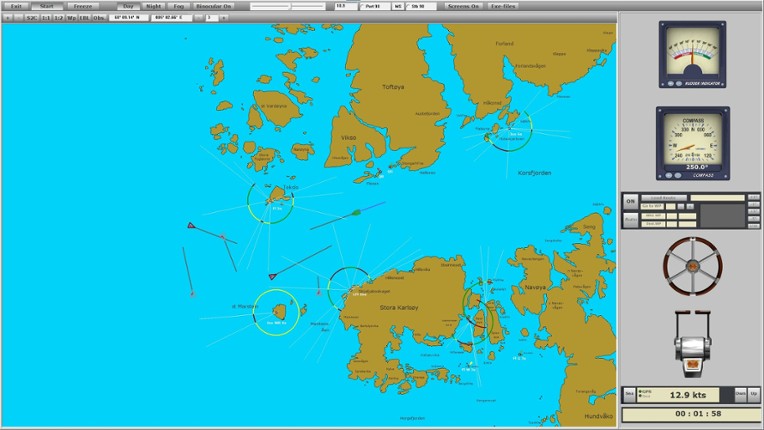
Task: Toggle Binocular On view
Action: [214, 6]
